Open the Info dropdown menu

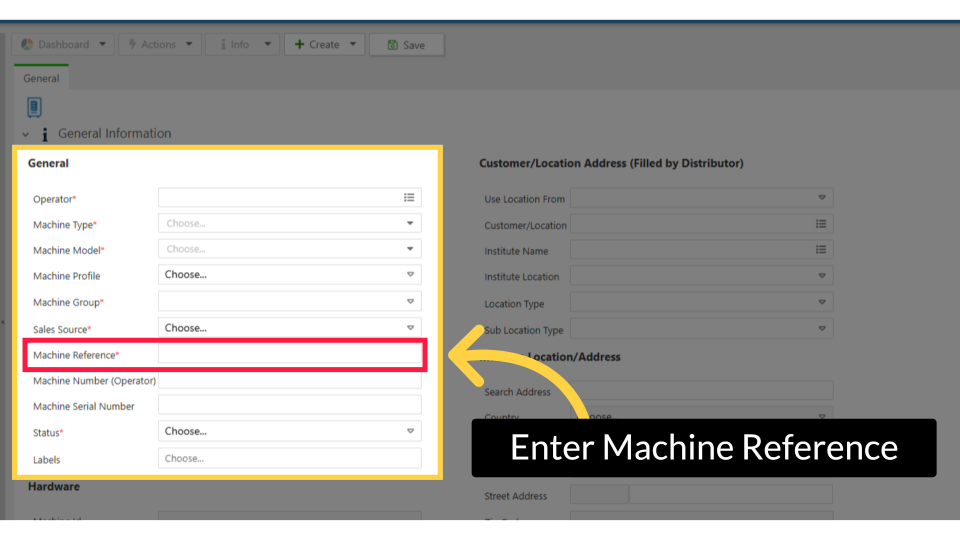[243, 45]
